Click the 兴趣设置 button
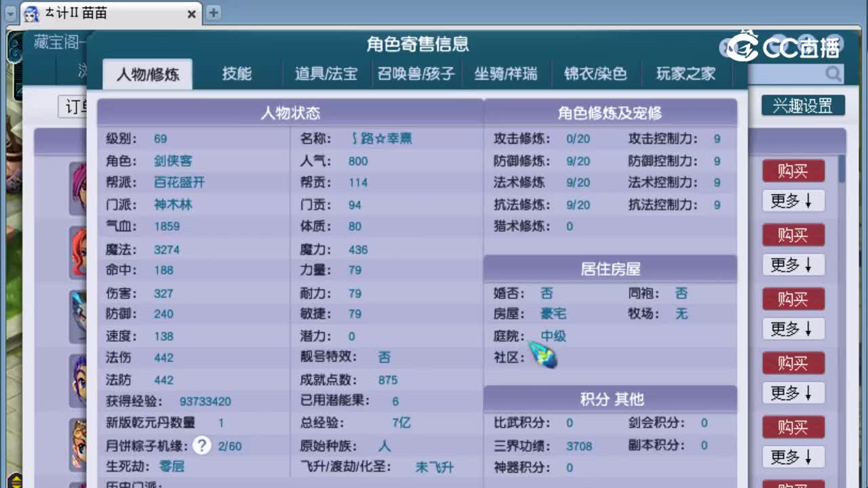868x488 pixels. (803, 106)
